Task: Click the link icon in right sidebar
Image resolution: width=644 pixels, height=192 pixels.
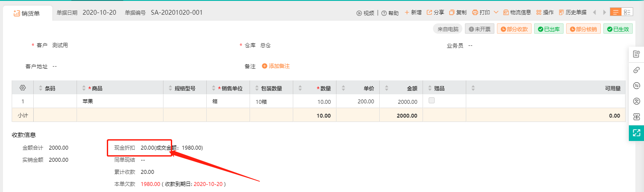Action: click(x=636, y=70)
